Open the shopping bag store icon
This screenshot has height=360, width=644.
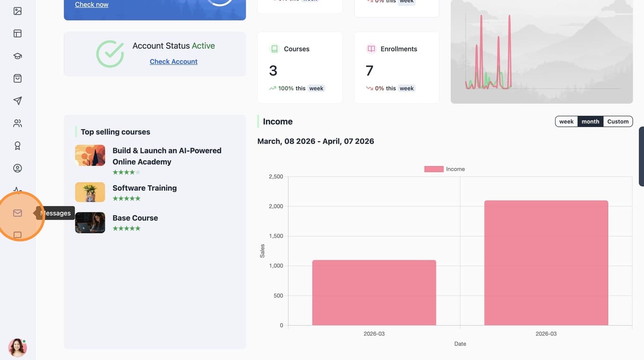click(17, 78)
